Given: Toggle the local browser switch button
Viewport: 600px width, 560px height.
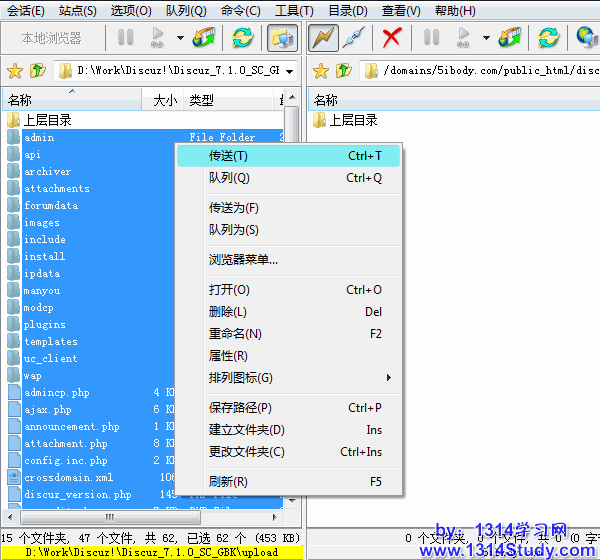Looking at the screenshot, I should click(x=281, y=39).
